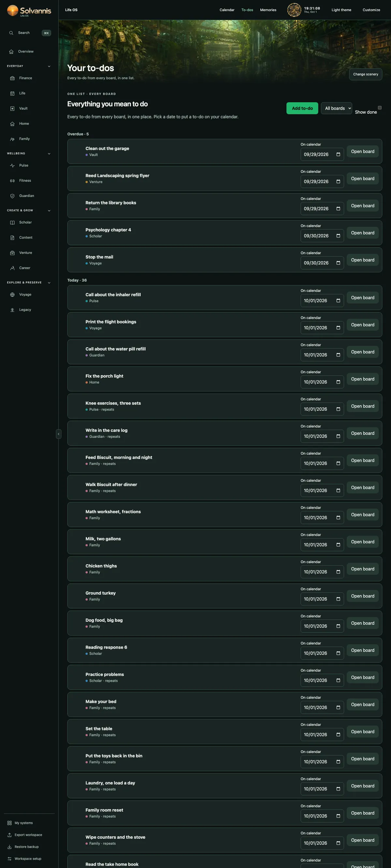The width and height of the screenshot is (391, 868).
Task: Open the Pulse heartbeat icon
Action: coord(12,165)
